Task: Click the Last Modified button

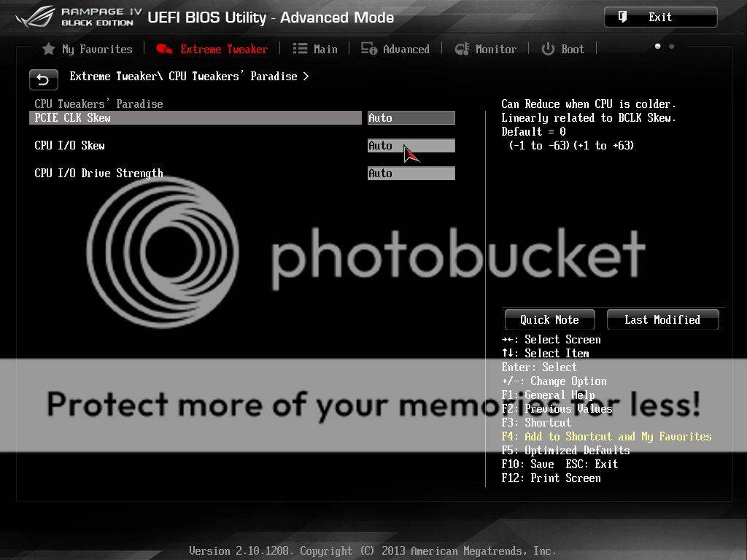Action: coord(662,319)
